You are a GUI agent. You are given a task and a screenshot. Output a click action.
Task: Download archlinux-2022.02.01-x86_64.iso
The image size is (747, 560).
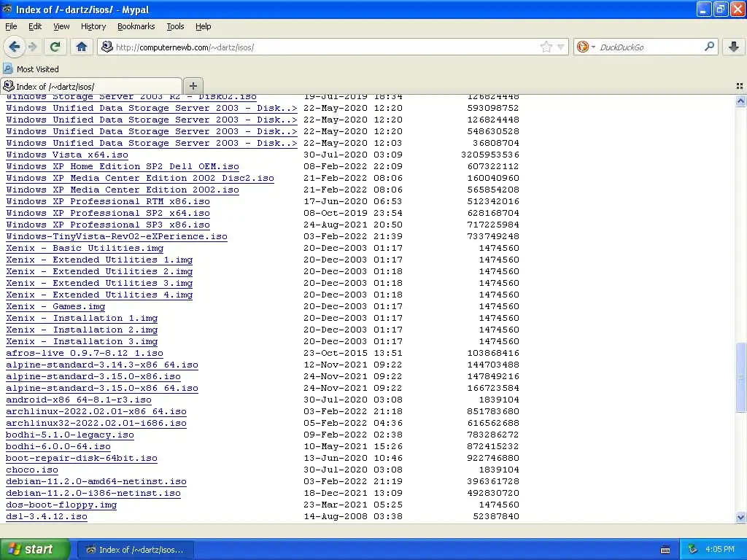pyautogui.click(x=96, y=411)
